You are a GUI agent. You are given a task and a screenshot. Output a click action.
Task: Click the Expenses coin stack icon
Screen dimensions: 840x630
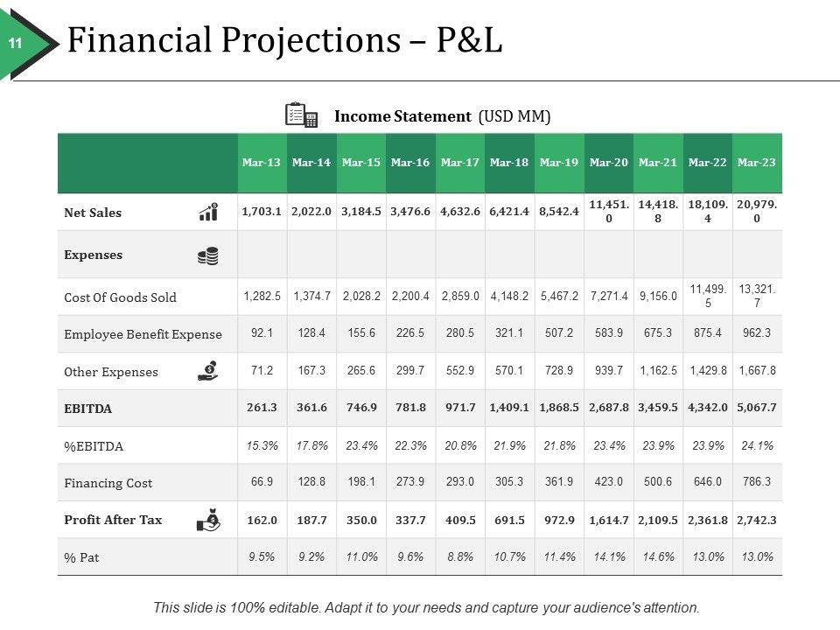coord(208,255)
